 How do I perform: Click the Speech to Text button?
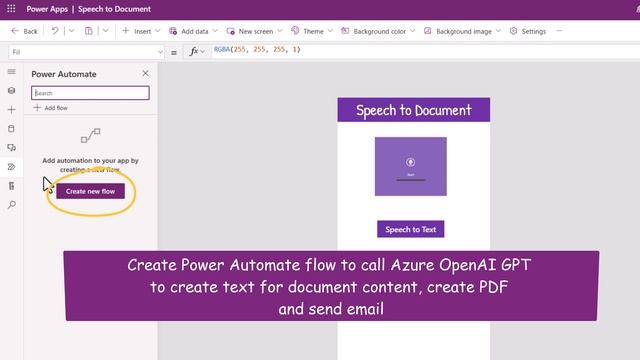pyautogui.click(x=411, y=229)
